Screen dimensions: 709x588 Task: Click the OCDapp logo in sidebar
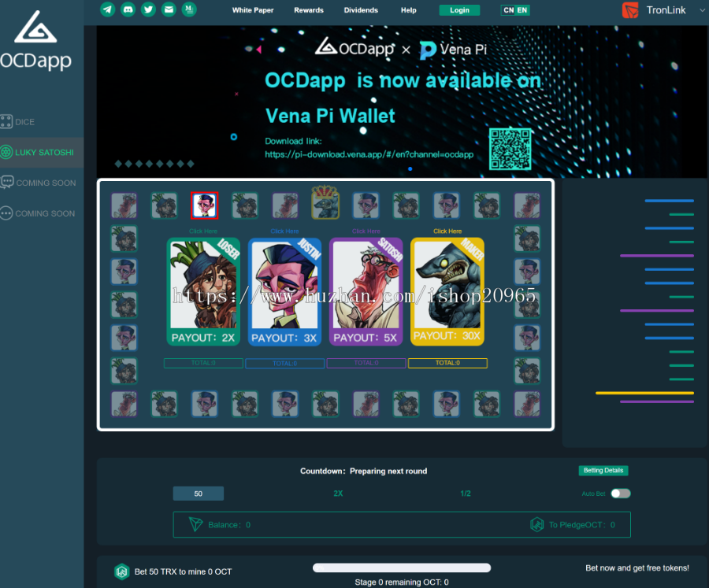pyautogui.click(x=35, y=41)
